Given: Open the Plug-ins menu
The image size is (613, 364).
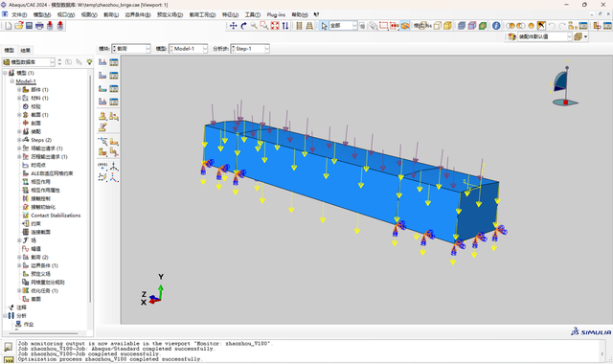Looking at the screenshot, I should pos(276,15).
